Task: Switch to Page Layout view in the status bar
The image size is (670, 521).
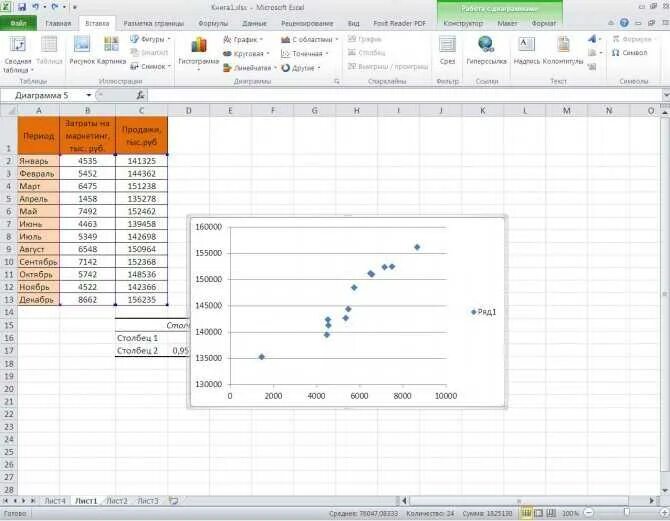Action: (539, 513)
